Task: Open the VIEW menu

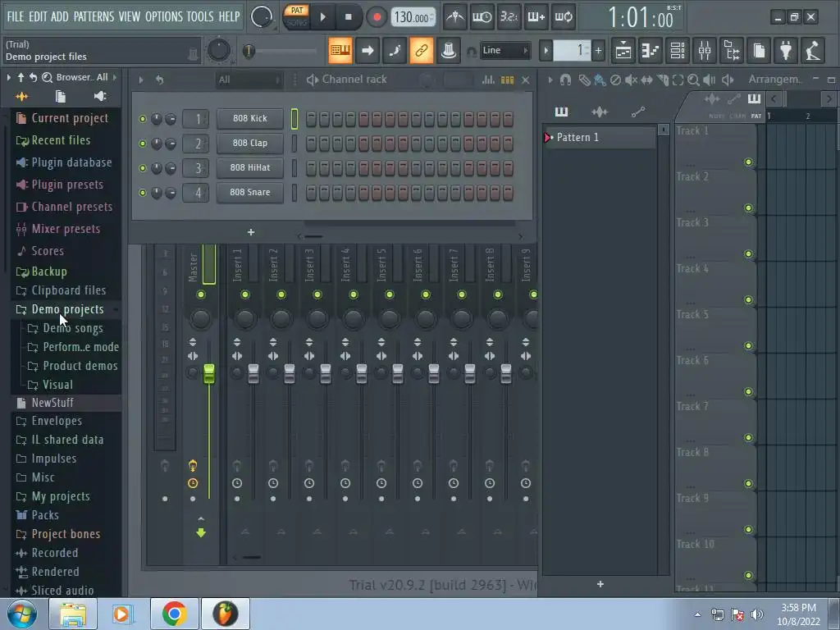Action: 129,16
